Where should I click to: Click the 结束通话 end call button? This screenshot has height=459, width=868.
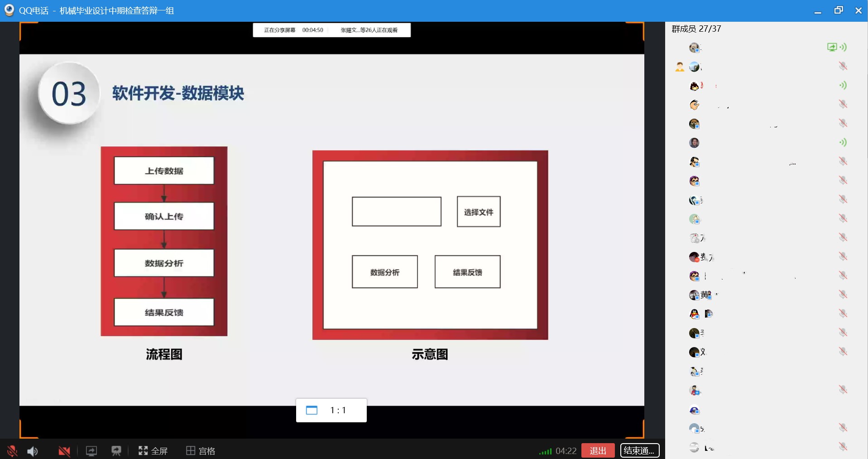[x=639, y=450]
